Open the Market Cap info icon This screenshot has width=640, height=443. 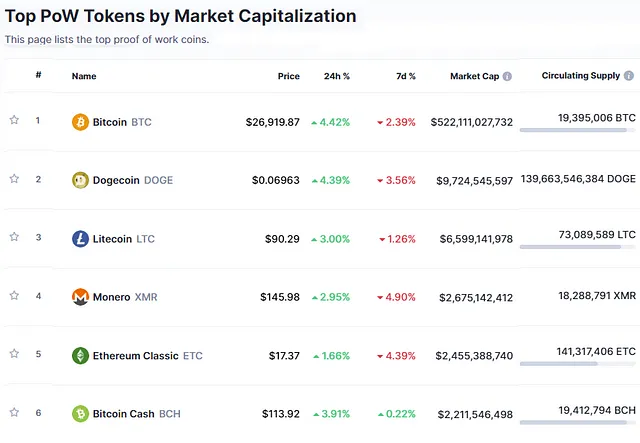(507, 76)
